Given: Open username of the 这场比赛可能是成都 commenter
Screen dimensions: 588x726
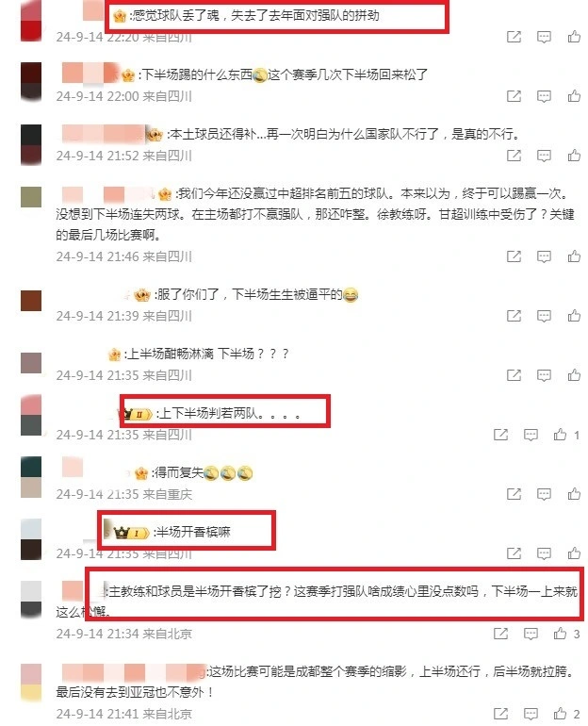Looking at the screenshot, I should point(133,672).
